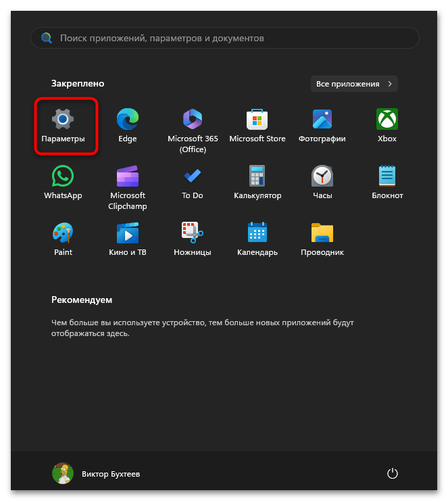The height and width of the screenshot is (501, 448).
Task: Open Ножницы snipping tool
Action: (193, 239)
